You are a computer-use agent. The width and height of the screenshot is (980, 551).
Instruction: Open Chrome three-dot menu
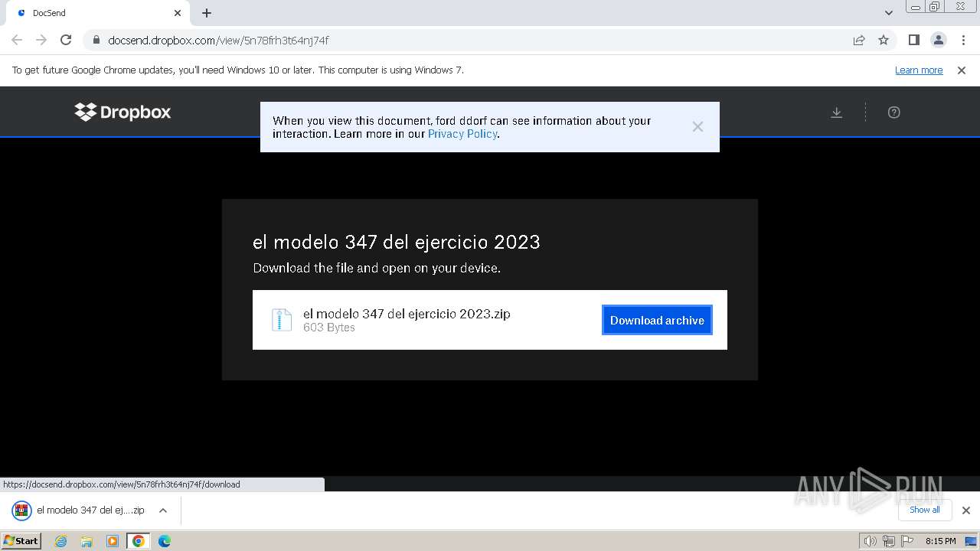coord(964,40)
